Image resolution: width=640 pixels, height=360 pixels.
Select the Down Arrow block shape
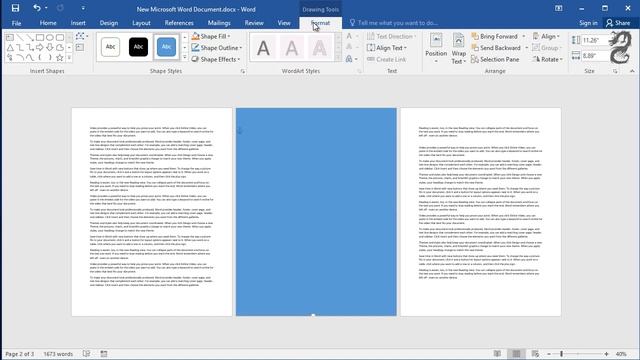[x=50, y=48]
